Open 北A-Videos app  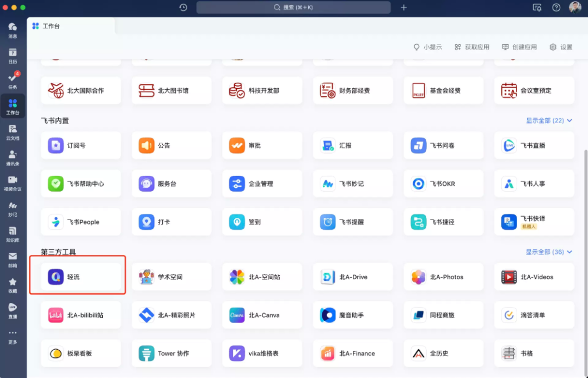(534, 277)
